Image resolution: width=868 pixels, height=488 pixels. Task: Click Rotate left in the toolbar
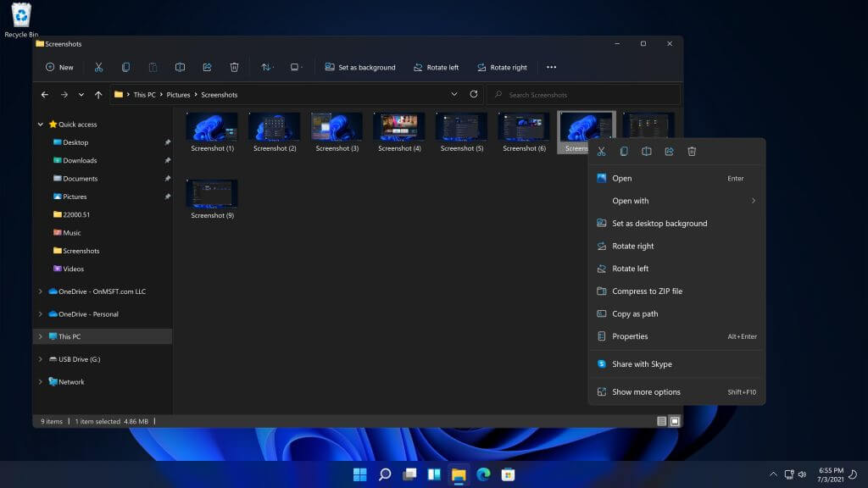[x=437, y=67]
